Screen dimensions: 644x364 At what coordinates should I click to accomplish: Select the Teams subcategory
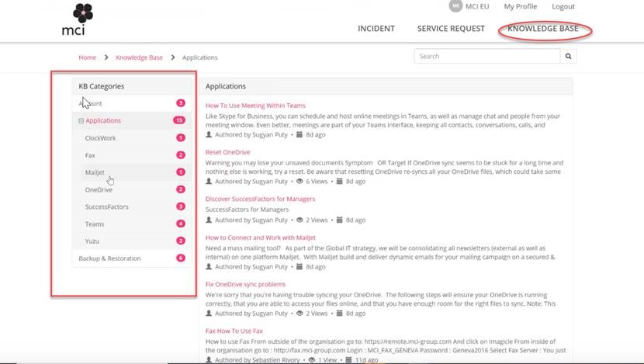click(95, 224)
